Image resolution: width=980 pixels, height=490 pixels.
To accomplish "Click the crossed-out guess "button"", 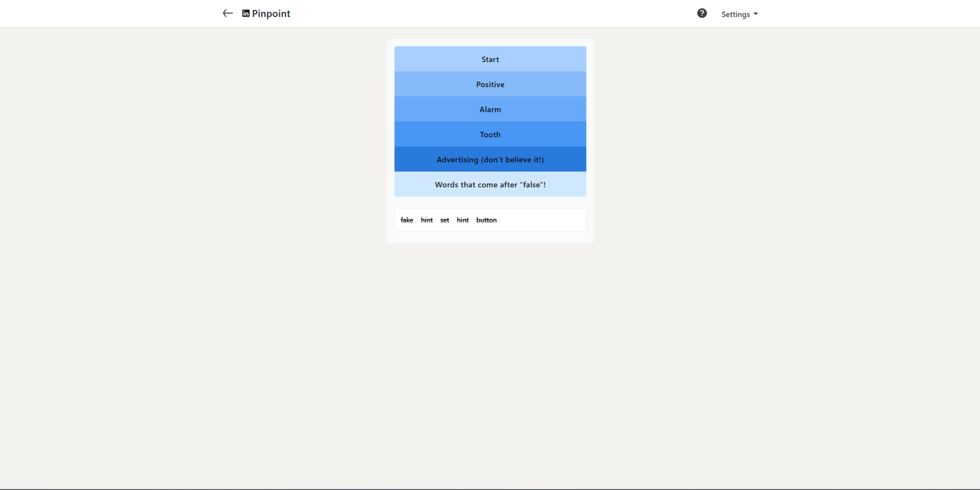I will coord(486,221).
